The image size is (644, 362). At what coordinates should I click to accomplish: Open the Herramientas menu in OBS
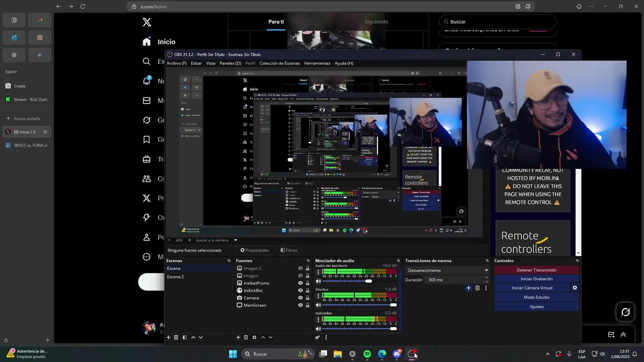(x=317, y=63)
